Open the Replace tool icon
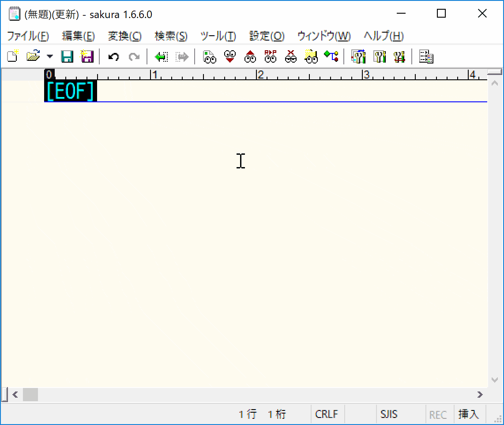The width and height of the screenshot is (504, 425). 270,56
